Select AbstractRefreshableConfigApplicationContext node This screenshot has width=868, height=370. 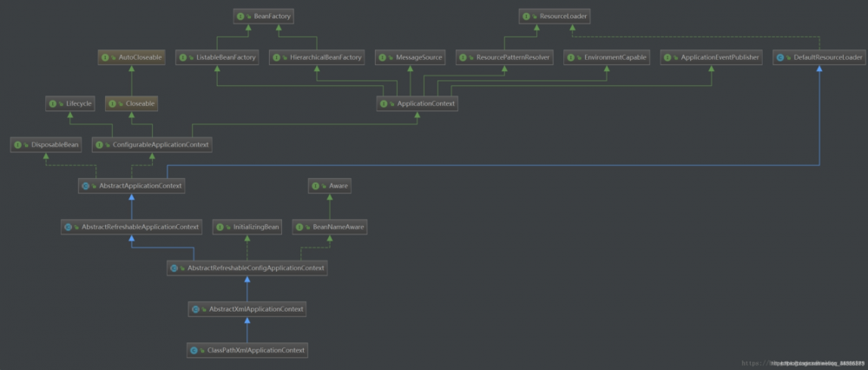click(247, 268)
